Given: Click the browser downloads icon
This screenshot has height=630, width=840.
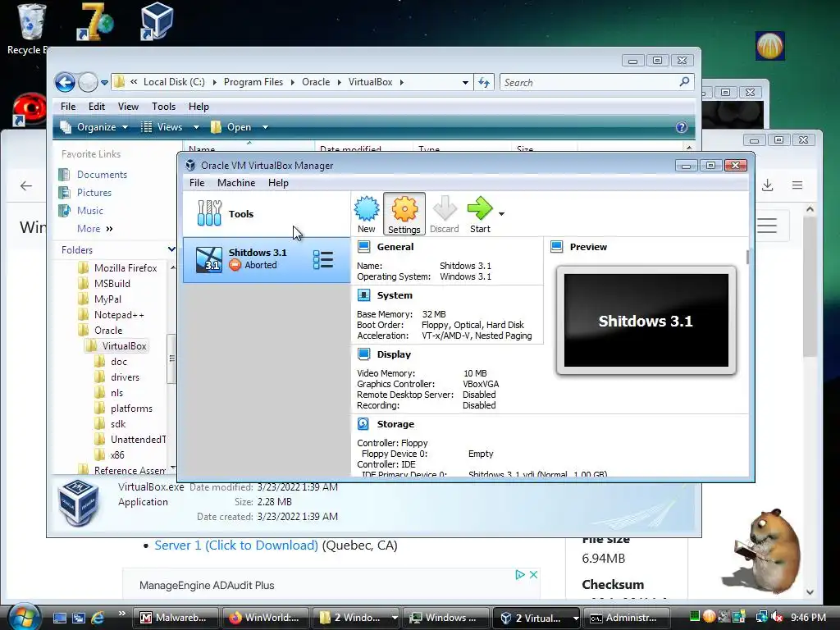Looking at the screenshot, I should click(767, 185).
